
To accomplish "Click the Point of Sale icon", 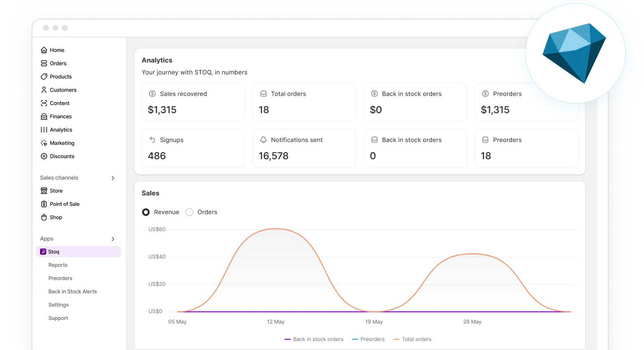I will [44, 204].
